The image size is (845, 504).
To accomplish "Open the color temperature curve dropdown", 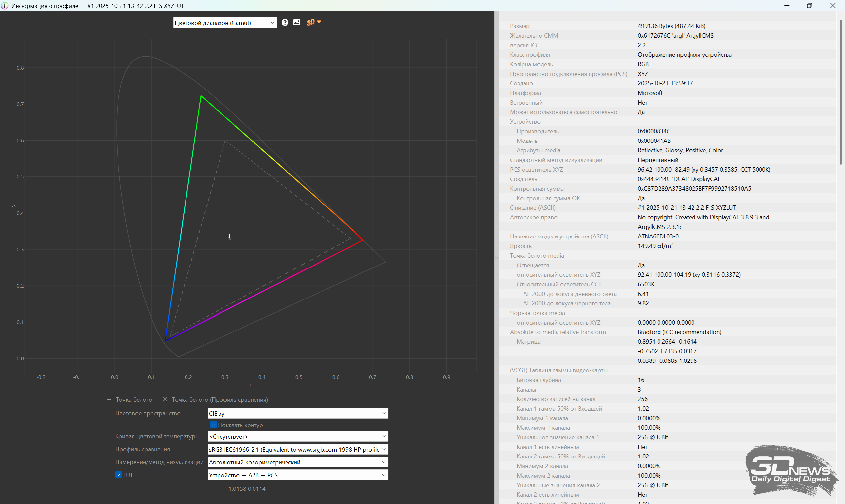I will (297, 436).
